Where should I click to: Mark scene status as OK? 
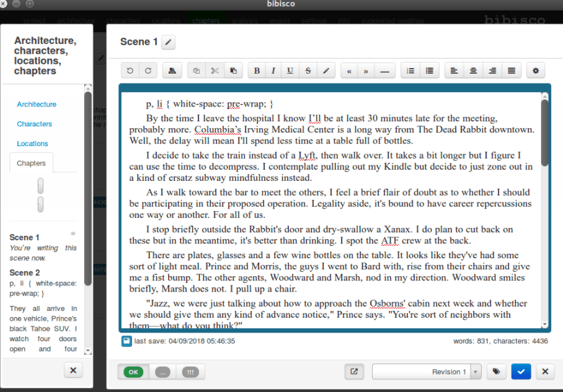point(134,372)
